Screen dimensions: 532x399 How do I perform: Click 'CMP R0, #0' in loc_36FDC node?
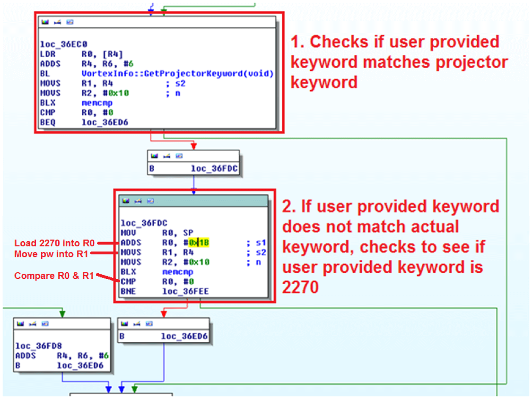pos(157,282)
